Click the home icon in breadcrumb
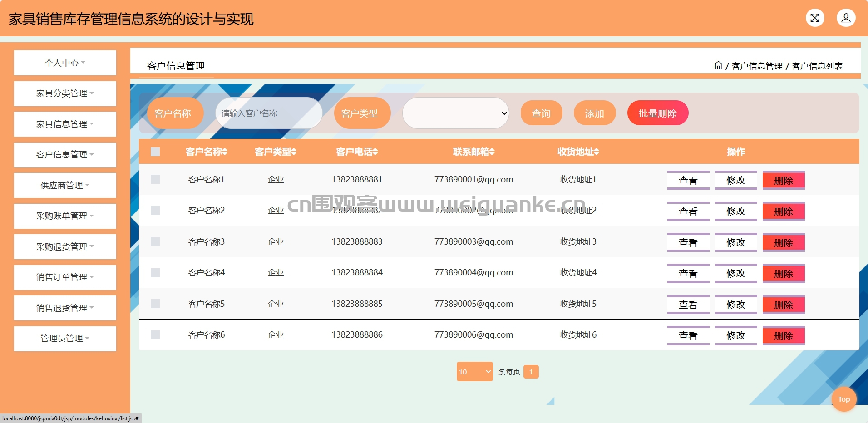Viewport: 868px width, 423px height. tap(718, 65)
